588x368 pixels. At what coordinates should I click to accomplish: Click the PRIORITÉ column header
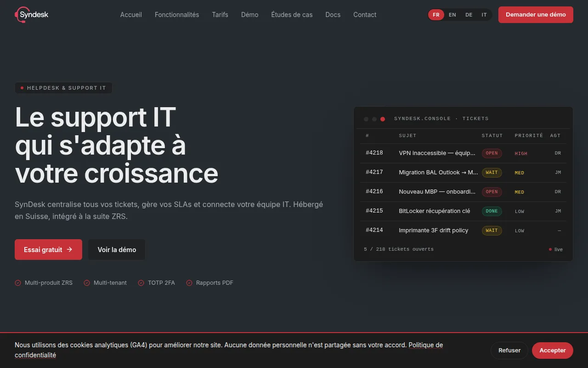pos(529,136)
